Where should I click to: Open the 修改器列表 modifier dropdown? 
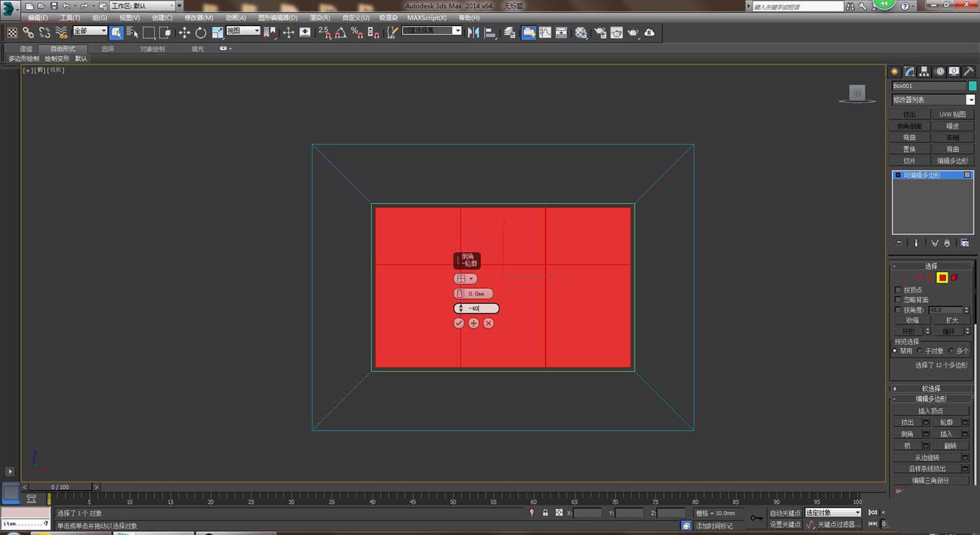point(970,100)
